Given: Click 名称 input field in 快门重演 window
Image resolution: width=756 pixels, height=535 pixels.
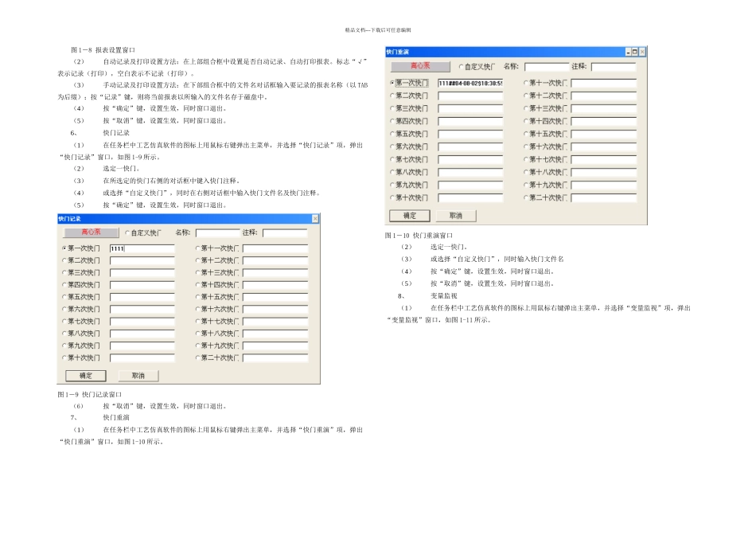Looking at the screenshot, I should (x=547, y=67).
